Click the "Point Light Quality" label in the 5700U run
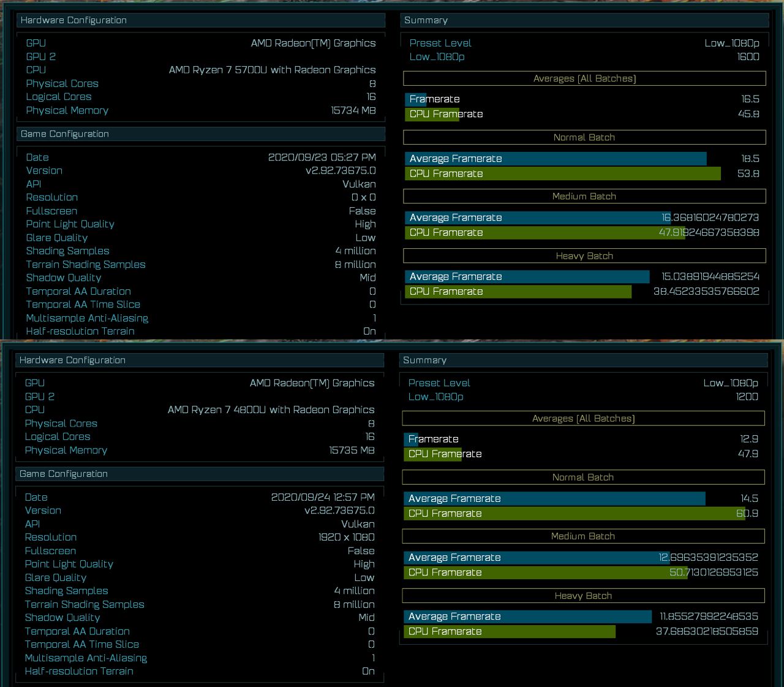 pos(70,224)
